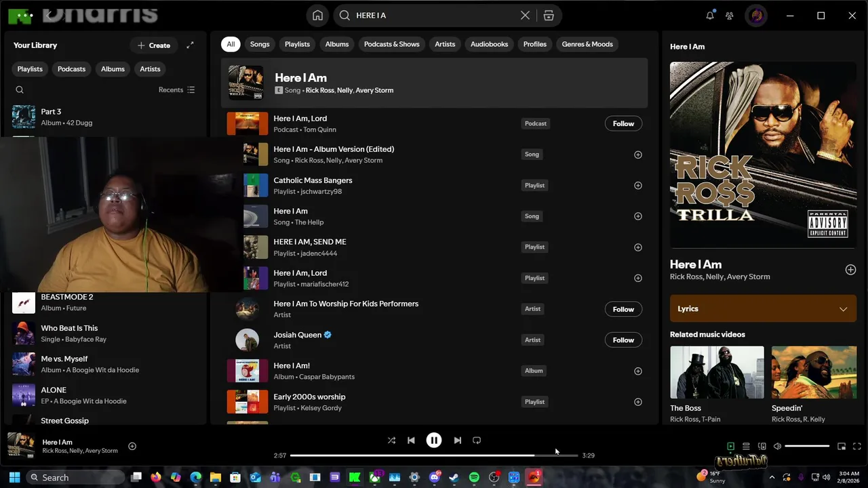Toggle shuffle playback
Image resolution: width=868 pixels, height=488 pixels.
391,440
